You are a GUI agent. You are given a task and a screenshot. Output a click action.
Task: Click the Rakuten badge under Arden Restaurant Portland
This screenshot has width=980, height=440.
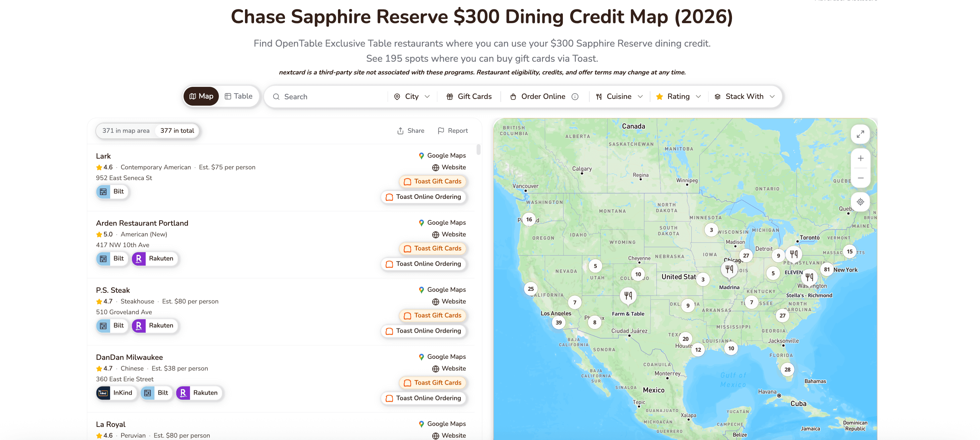(155, 259)
